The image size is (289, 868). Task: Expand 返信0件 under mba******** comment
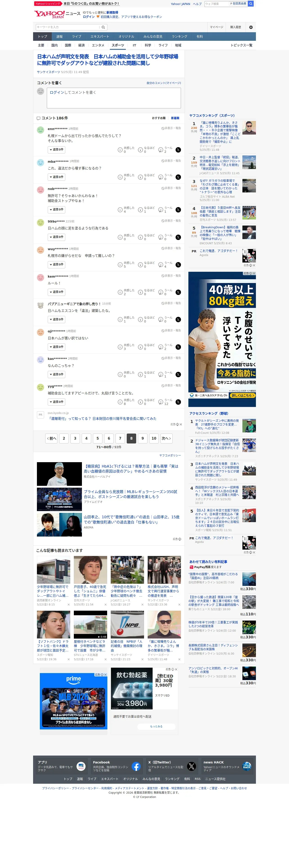pos(56,177)
